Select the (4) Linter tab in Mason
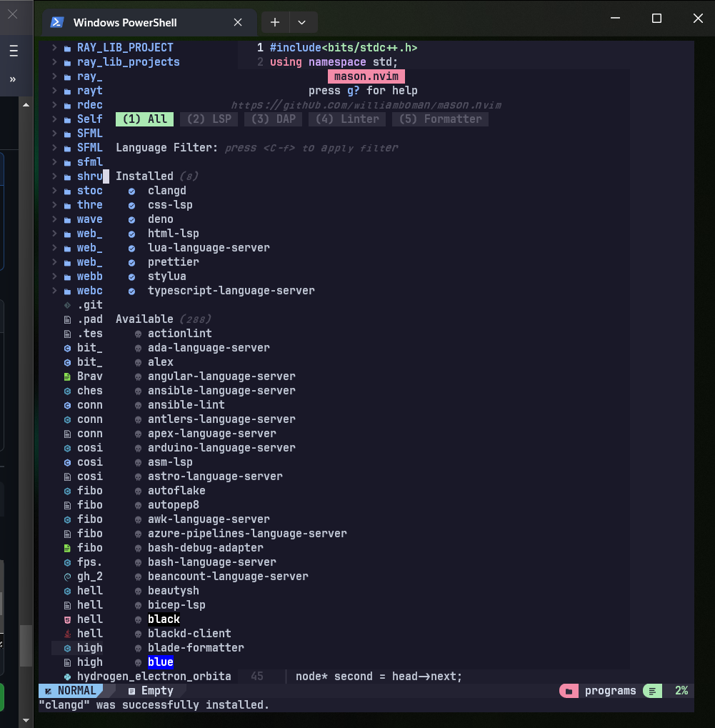715x728 pixels. (346, 119)
